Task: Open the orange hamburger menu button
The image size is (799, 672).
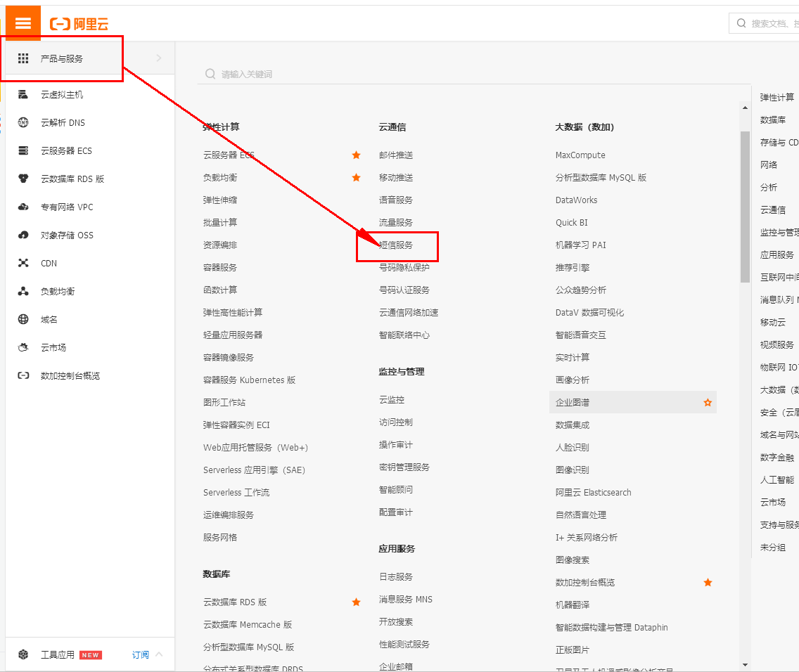Action: (x=23, y=23)
